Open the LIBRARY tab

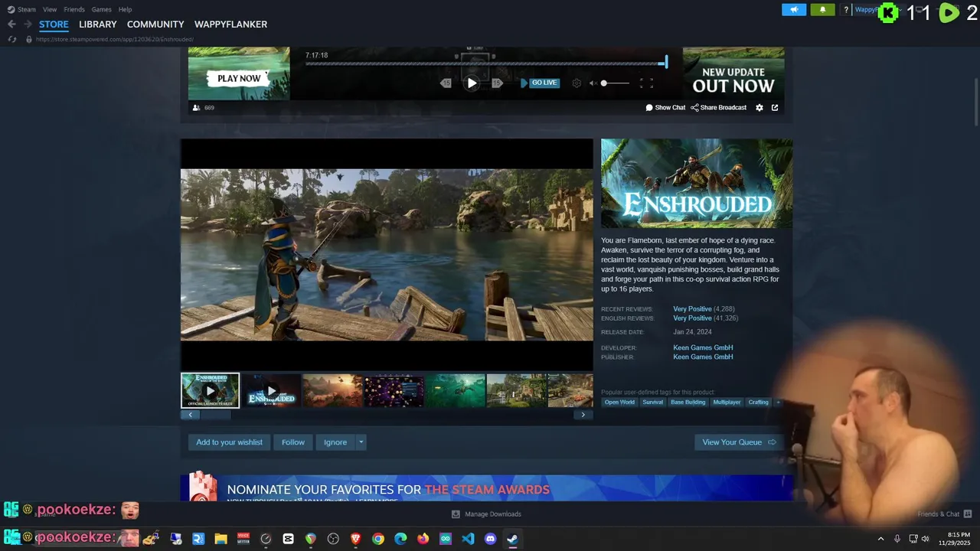tap(98, 24)
